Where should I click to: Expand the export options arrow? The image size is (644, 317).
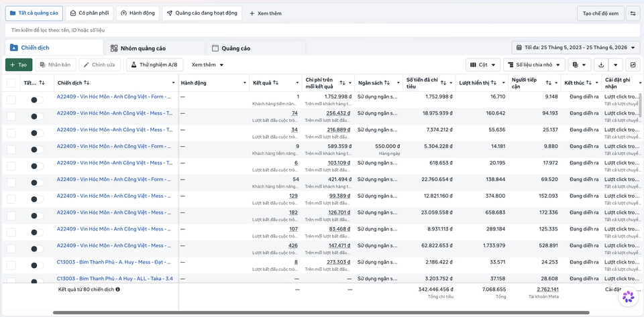pyautogui.click(x=616, y=65)
